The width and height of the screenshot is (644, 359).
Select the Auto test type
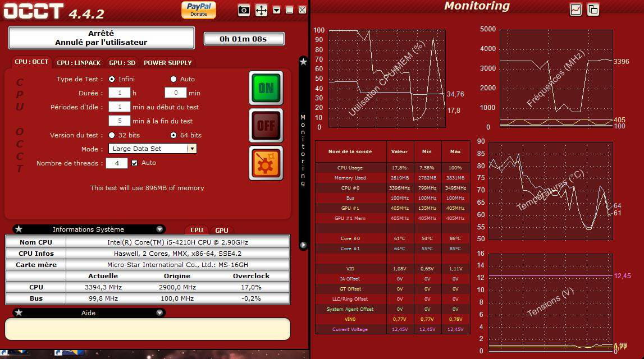[x=173, y=79]
